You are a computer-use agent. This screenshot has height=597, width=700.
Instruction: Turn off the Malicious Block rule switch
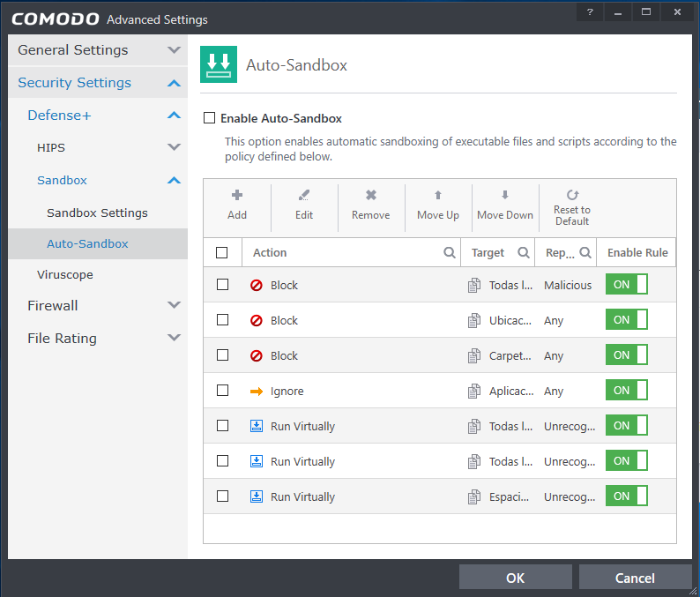[x=626, y=285]
